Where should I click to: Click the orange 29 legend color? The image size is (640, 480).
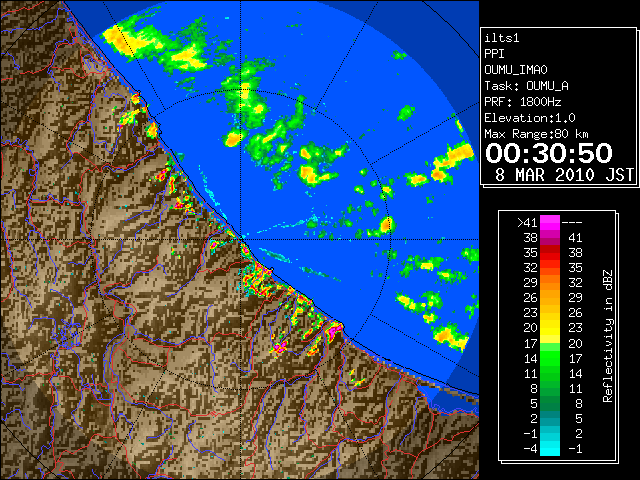(550, 282)
